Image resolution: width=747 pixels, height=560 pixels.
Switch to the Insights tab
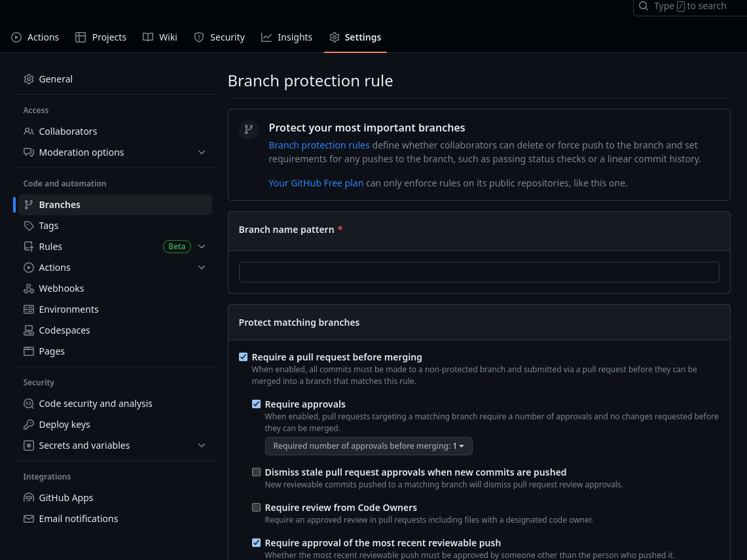pos(287,37)
